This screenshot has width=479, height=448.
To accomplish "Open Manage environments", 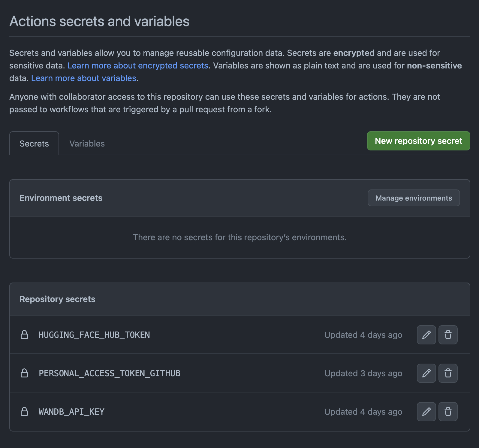I will coord(414,198).
